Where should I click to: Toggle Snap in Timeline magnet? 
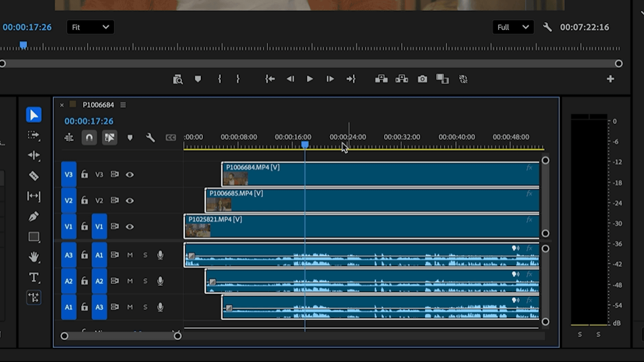[89, 137]
